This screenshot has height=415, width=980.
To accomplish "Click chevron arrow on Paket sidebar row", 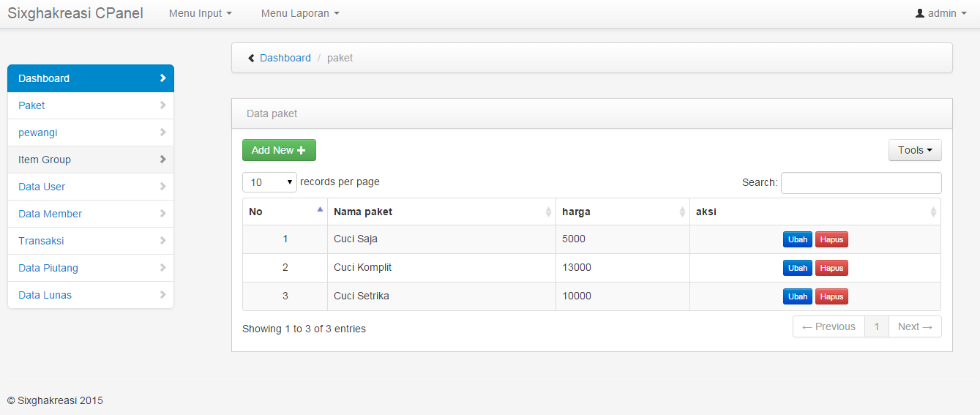I will (162, 105).
